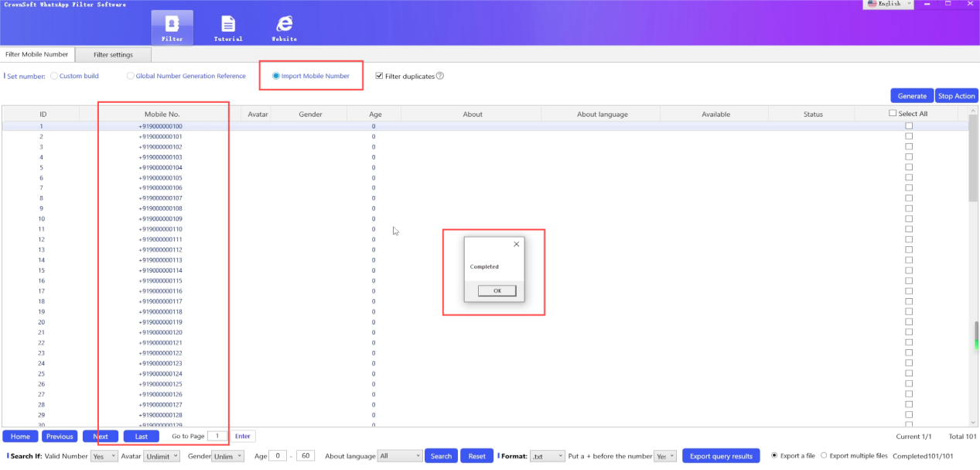
Task: Uncheck the Filter duplicates checkbox
Action: pos(379,76)
